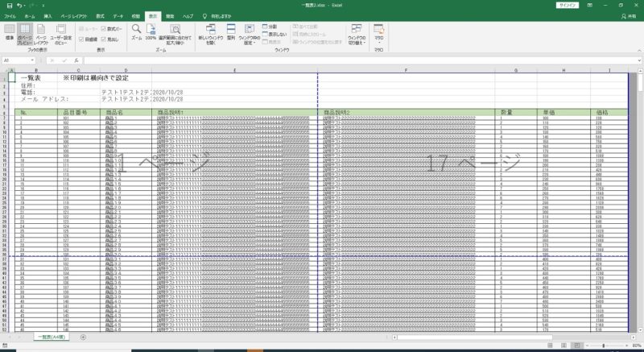Open the 数式 tab

coord(100,16)
